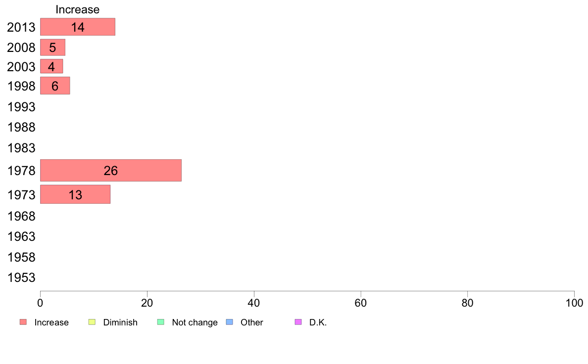Click the 2013 year axis label
The image size is (588, 364).
pos(21,27)
